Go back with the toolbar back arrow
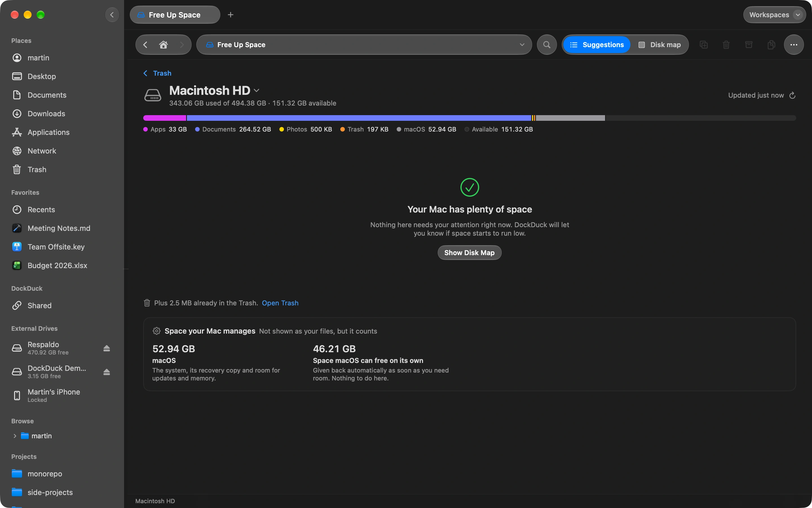812x508 pixels. [145, 45]
